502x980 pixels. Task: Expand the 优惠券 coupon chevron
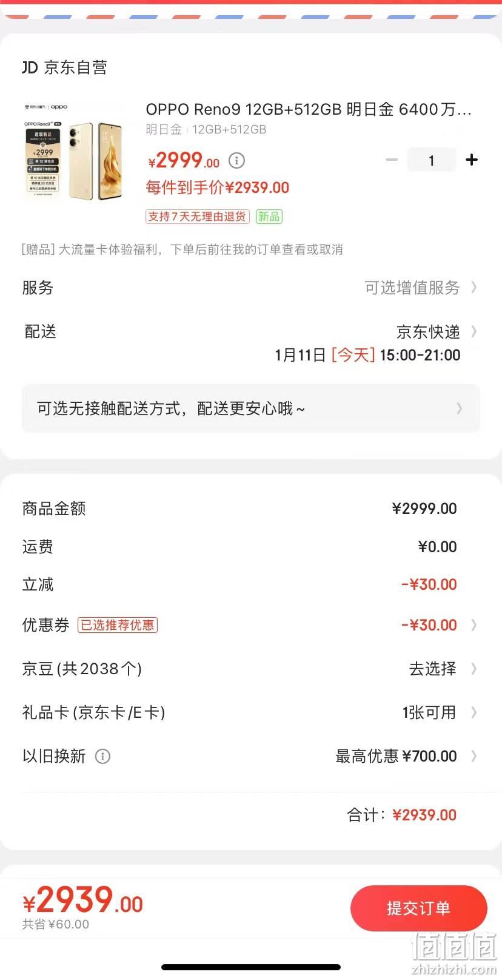coord(474,625)
